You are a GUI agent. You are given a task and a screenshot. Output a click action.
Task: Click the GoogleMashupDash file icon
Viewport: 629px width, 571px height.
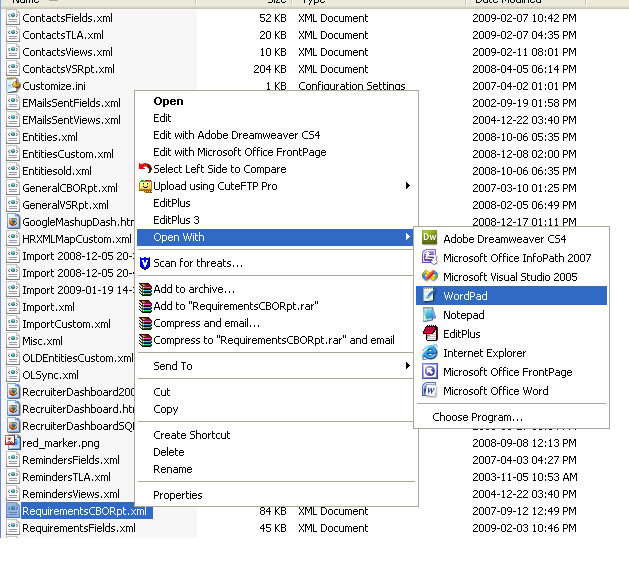13,221
